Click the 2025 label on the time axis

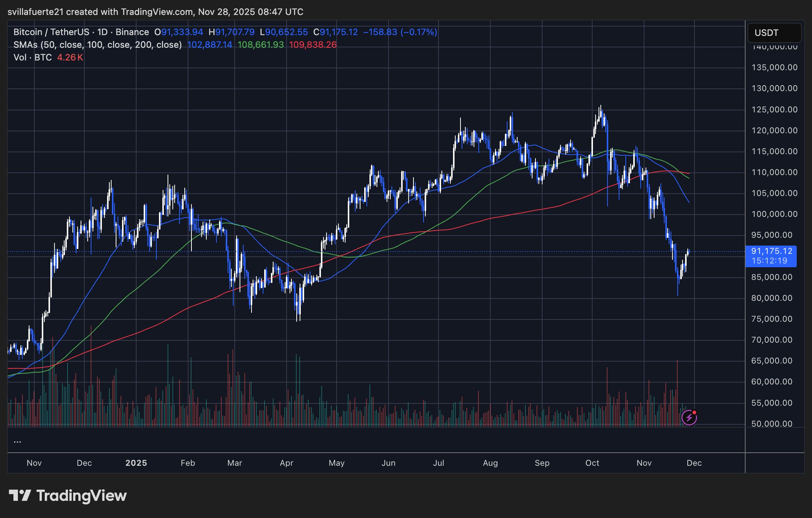click(137, 463)
